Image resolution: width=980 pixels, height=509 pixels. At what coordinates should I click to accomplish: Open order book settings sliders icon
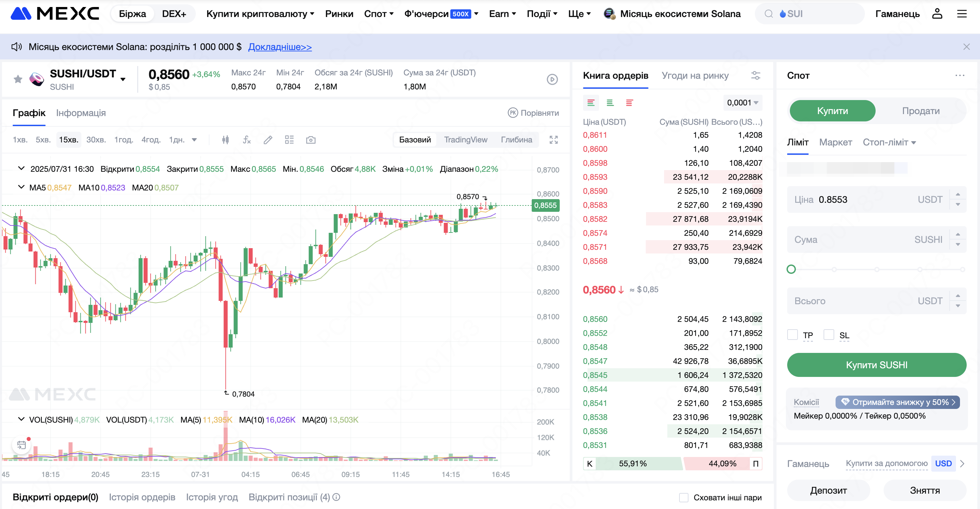[756, 75]
